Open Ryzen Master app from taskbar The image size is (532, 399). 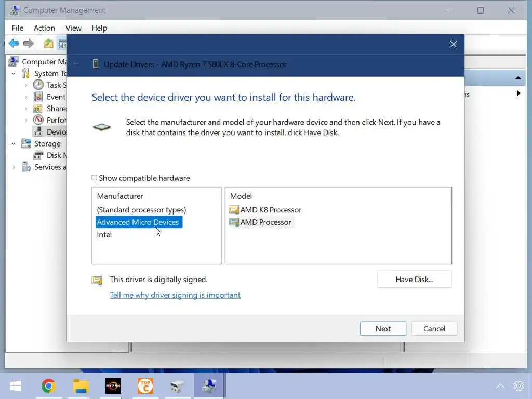pyautogui.click(x=113, y=386)
